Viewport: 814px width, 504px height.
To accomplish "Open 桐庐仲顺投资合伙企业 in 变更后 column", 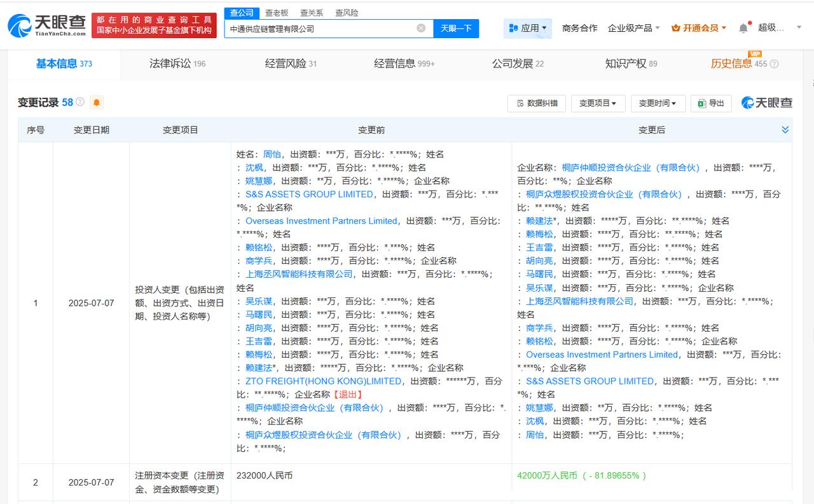I will click(x=631, y=168).
